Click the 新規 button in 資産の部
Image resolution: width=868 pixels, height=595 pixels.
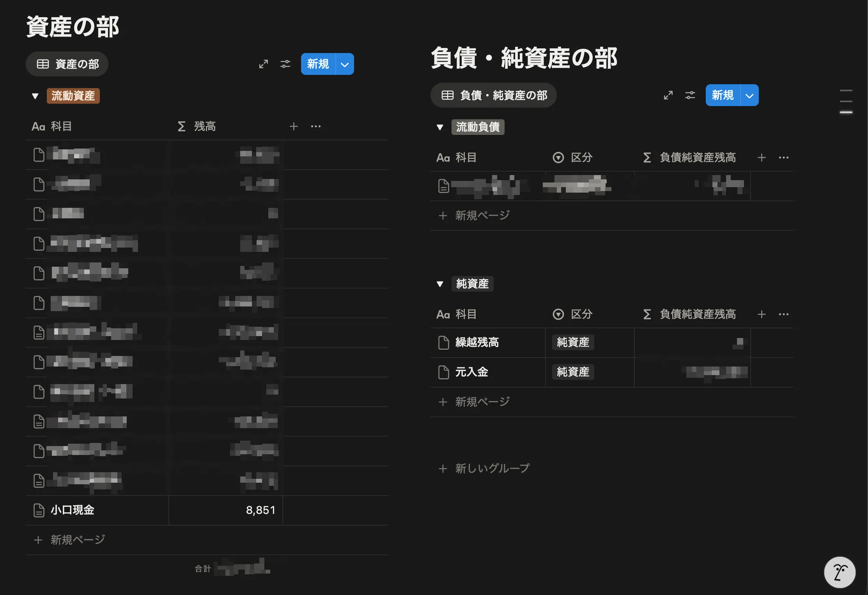(318, 64)
